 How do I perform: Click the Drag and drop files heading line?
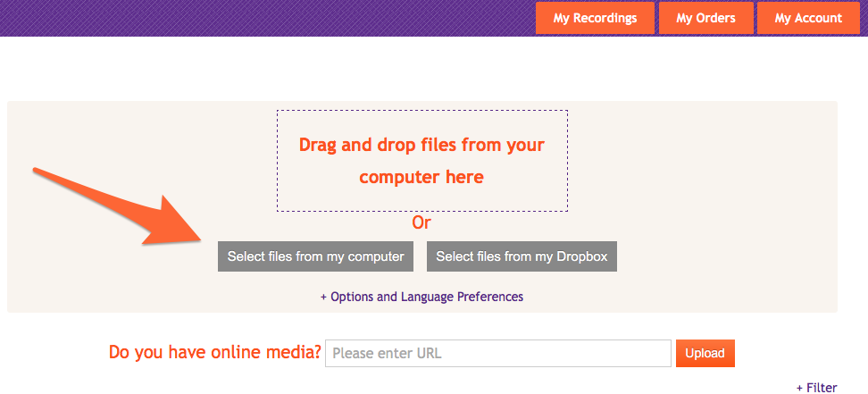pyautogui.click(x=421, y=145)
